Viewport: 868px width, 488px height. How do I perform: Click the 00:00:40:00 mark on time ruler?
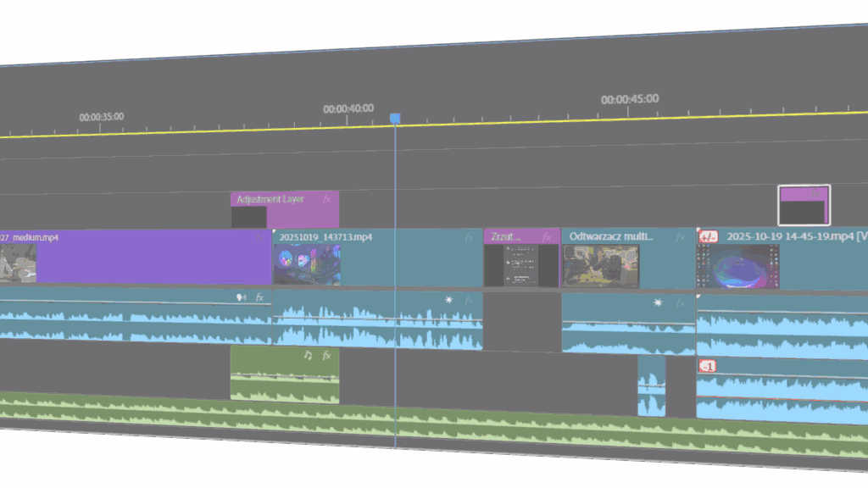[x=348, y=108]
